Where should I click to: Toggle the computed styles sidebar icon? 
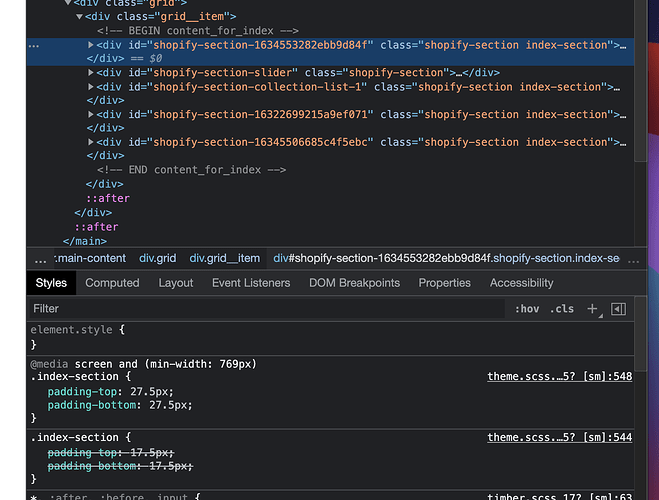(618, 309)
